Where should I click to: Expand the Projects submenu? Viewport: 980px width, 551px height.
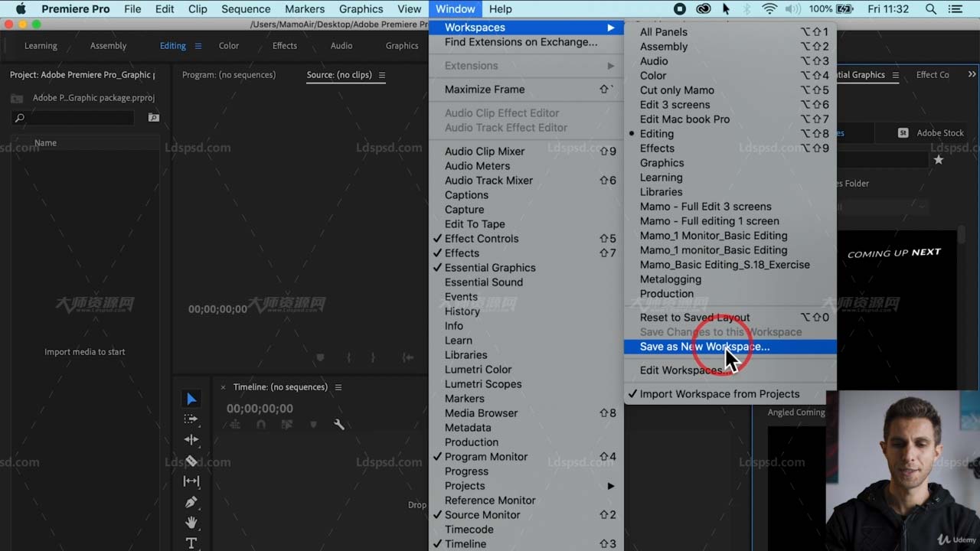pos(526,486)
